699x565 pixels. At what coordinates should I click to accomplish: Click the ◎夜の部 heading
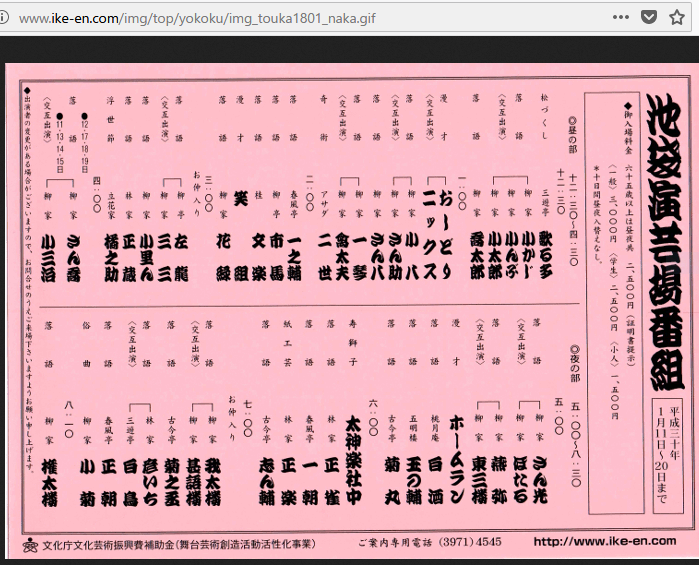[x=575, y=363]
